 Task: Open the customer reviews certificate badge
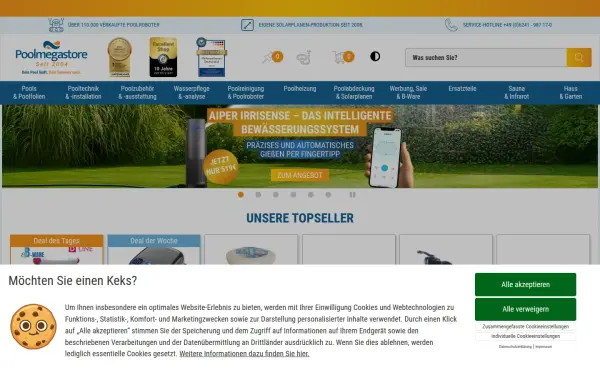[212, 57]
